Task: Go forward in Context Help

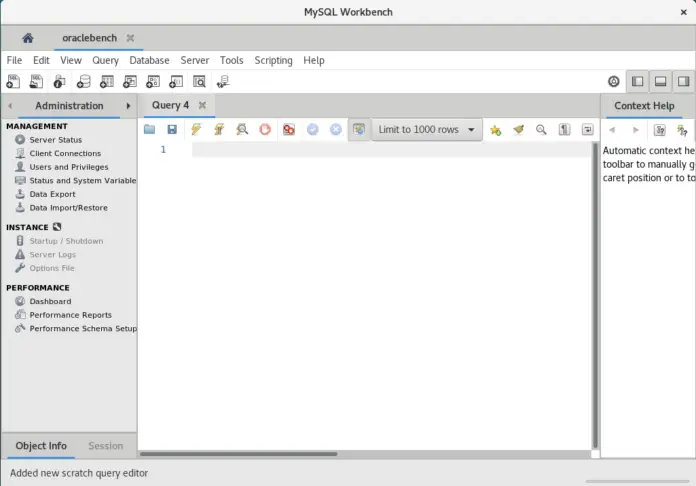Action: [636, 130]
